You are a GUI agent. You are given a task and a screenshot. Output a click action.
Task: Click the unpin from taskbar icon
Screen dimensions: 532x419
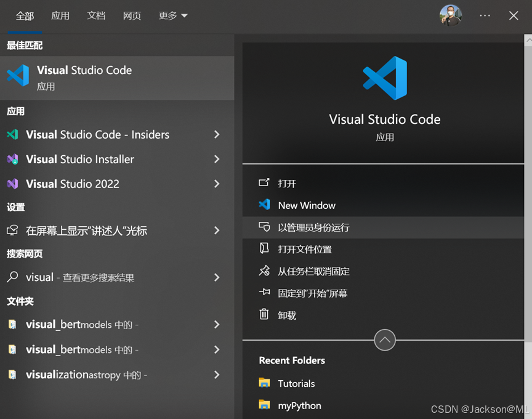click(264, 271)
